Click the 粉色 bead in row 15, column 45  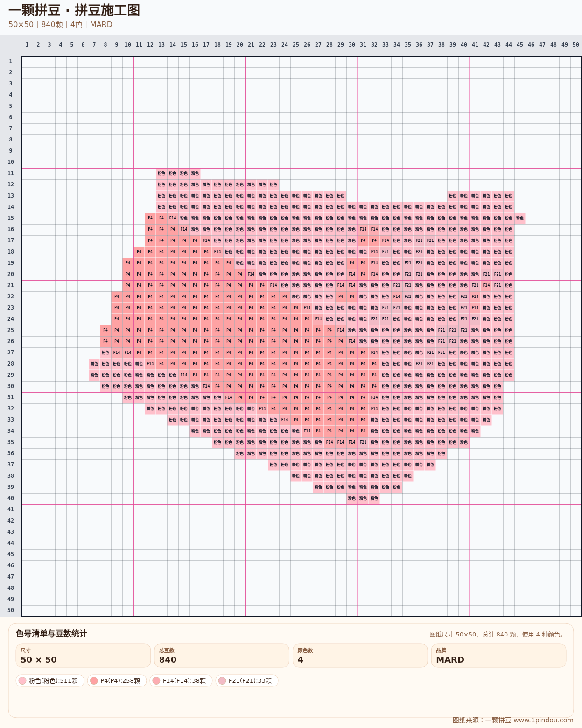[x=520, y=218]
